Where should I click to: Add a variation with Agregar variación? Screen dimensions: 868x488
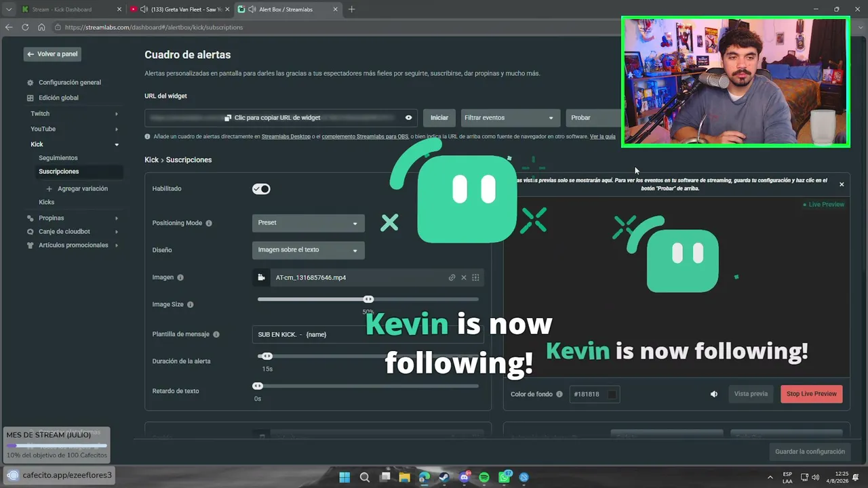pos(77,188)
